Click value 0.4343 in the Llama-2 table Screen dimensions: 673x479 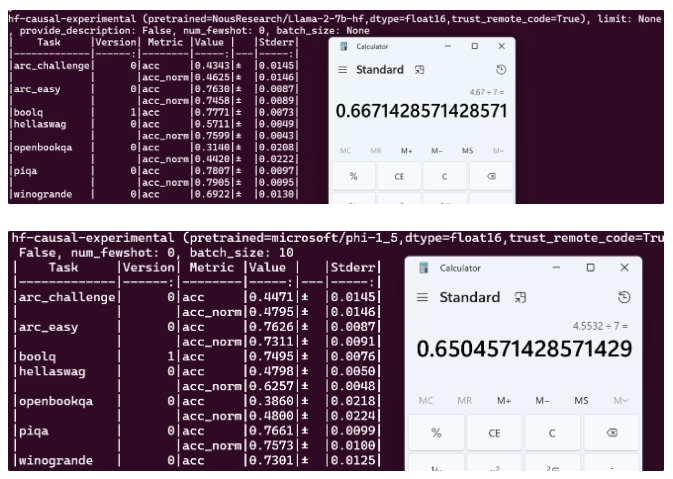tap(212, 66)
